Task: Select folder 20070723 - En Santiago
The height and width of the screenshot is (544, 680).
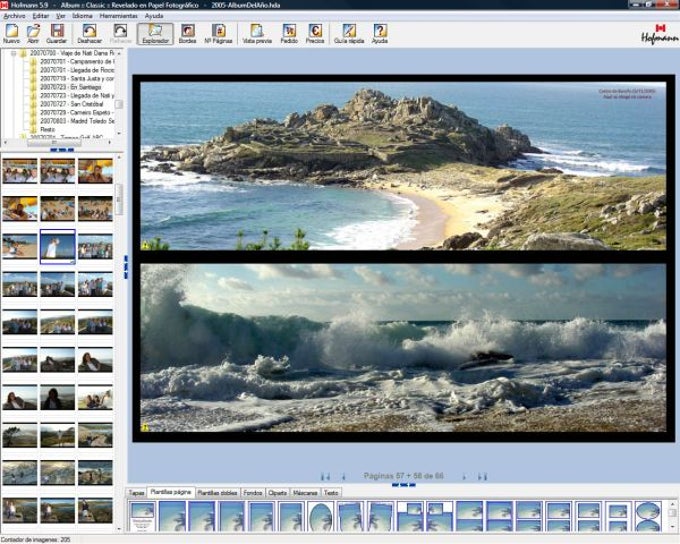Action: point(66,87)
